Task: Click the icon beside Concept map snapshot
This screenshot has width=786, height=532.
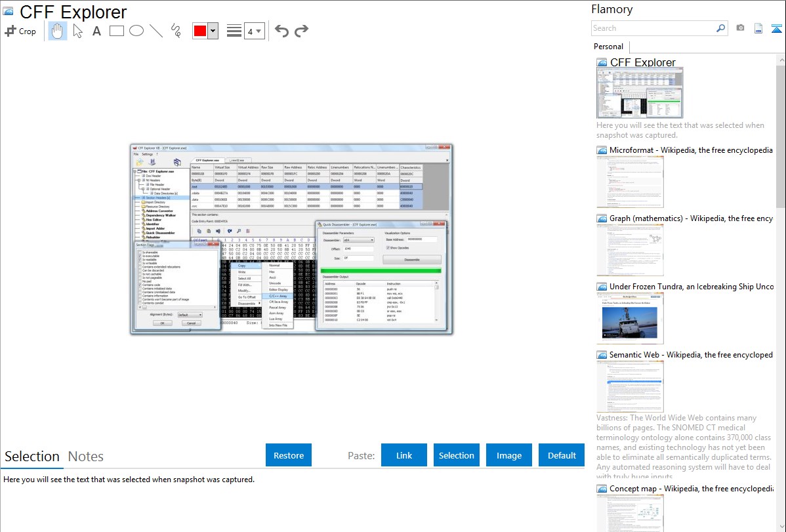Action: 602,488
